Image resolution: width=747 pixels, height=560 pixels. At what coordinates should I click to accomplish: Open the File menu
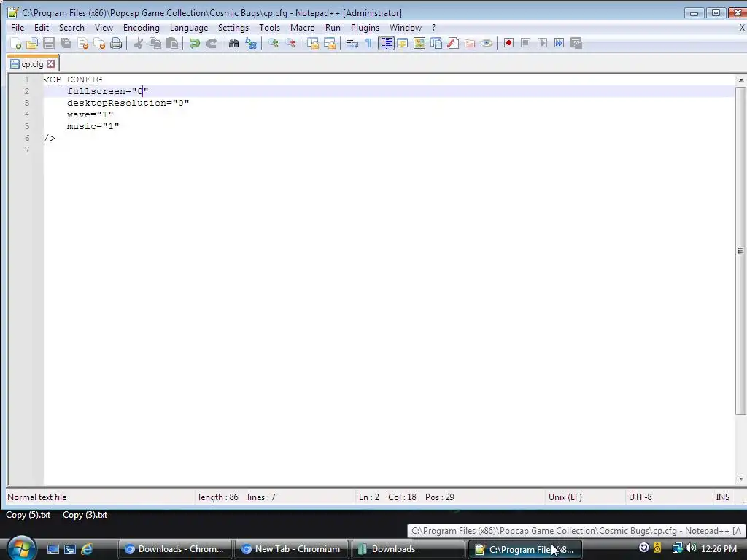click(x=18, y=28)
